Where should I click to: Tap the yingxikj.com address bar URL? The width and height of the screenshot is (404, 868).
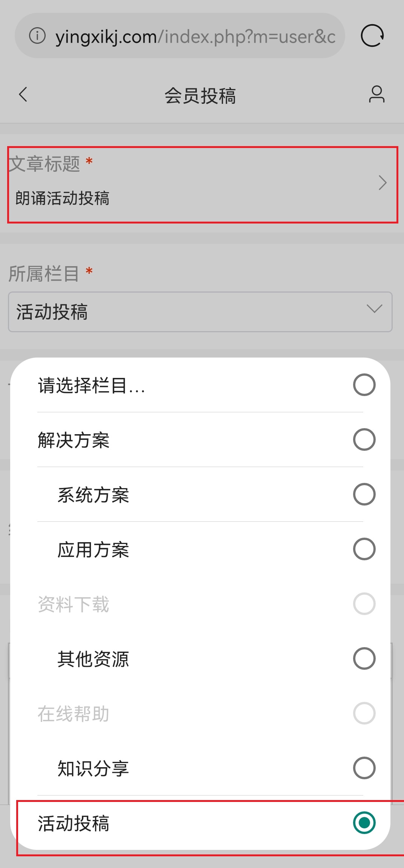pos(195,37)
